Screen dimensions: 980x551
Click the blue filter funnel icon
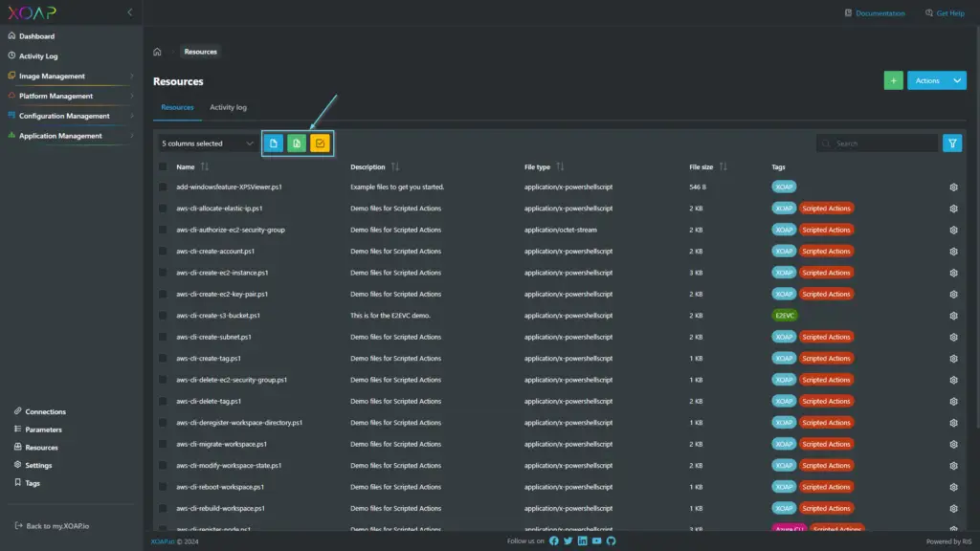952,143
